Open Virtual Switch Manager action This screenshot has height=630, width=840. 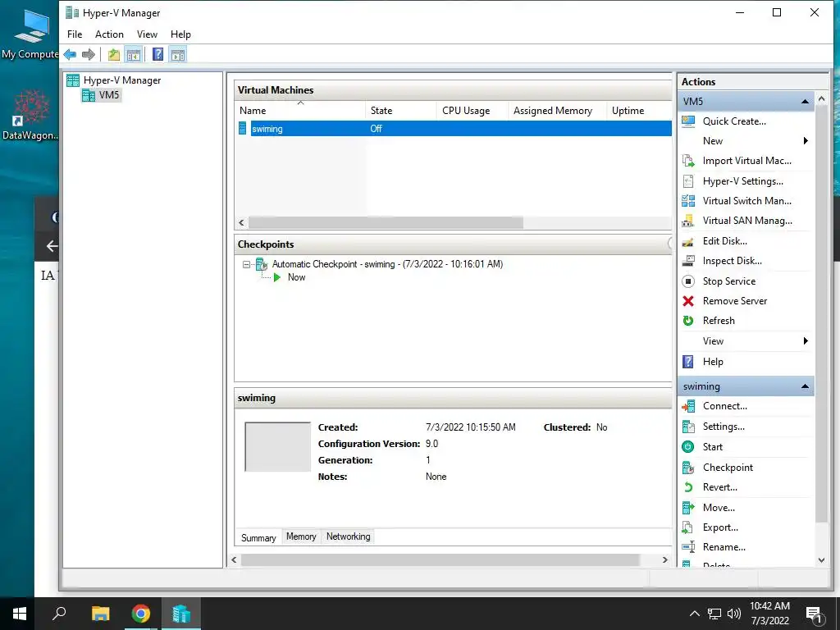pyautogui.click(x=746, y=201)
